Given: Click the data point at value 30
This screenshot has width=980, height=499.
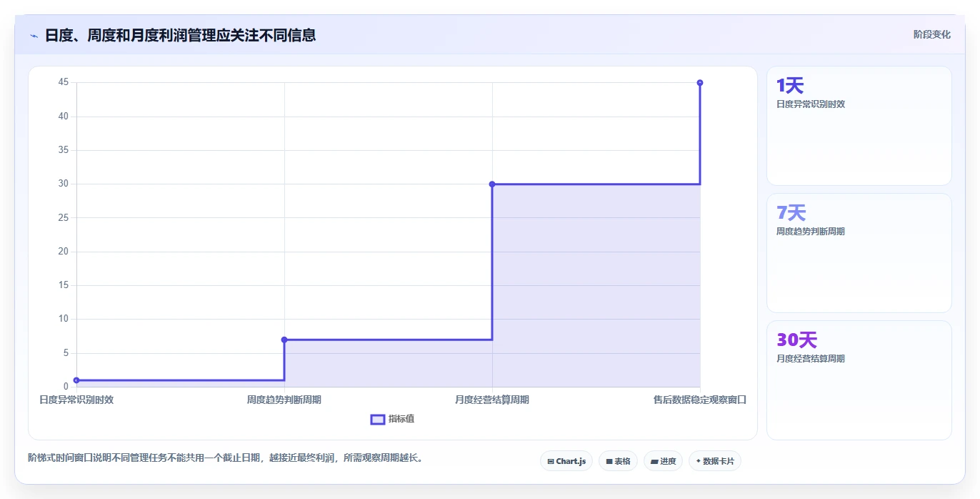Looking at the screenshot, I should [492, 184].
